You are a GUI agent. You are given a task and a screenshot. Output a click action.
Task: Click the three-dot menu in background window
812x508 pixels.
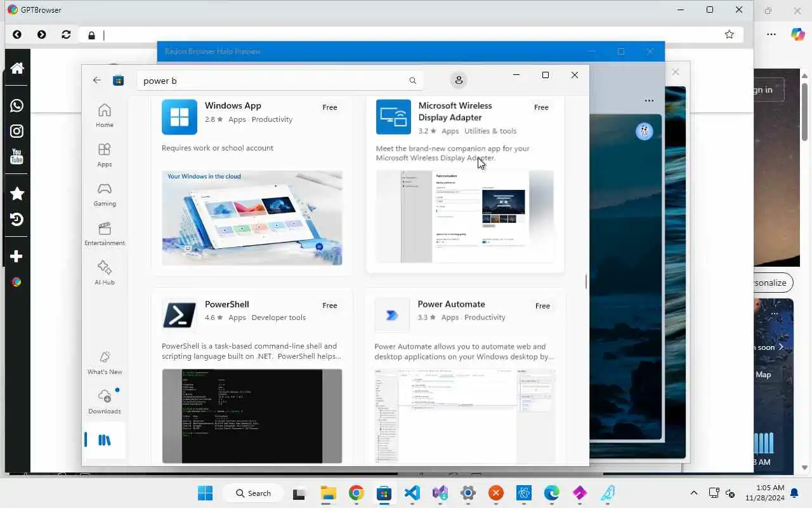point(649,100)
